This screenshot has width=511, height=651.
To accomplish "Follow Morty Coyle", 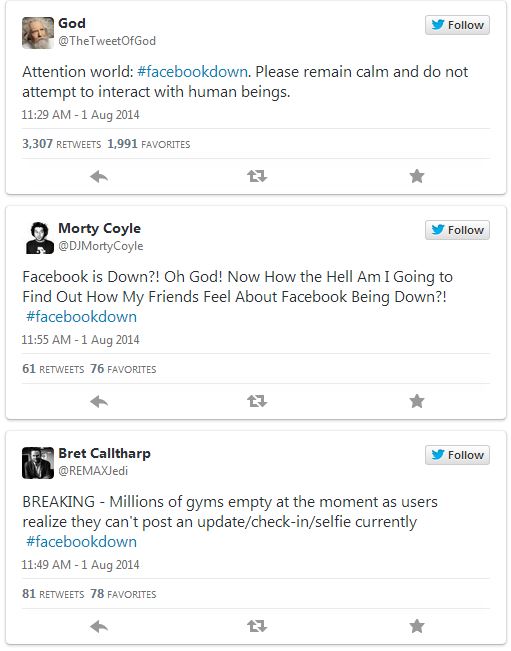I will 457,230.
